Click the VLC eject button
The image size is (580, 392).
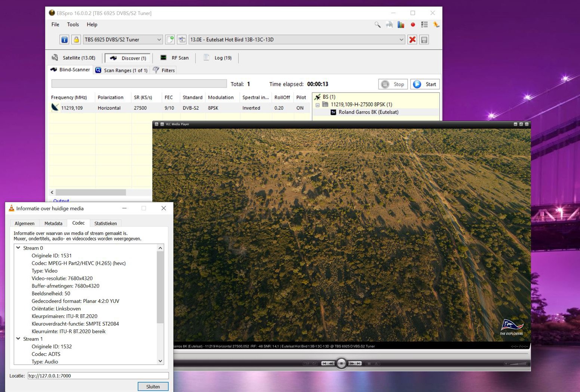376,364
